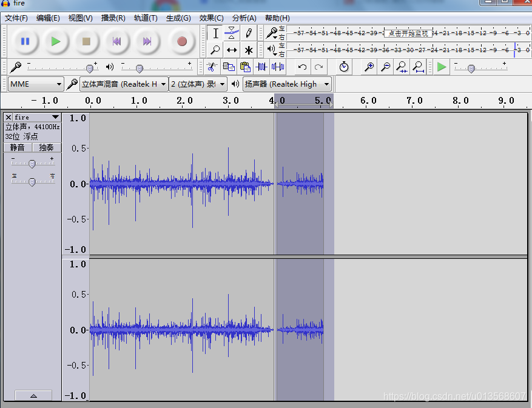Open the fire track name dropdown menu
Viewport: 532px width, 408px height.
pos(38,118)
